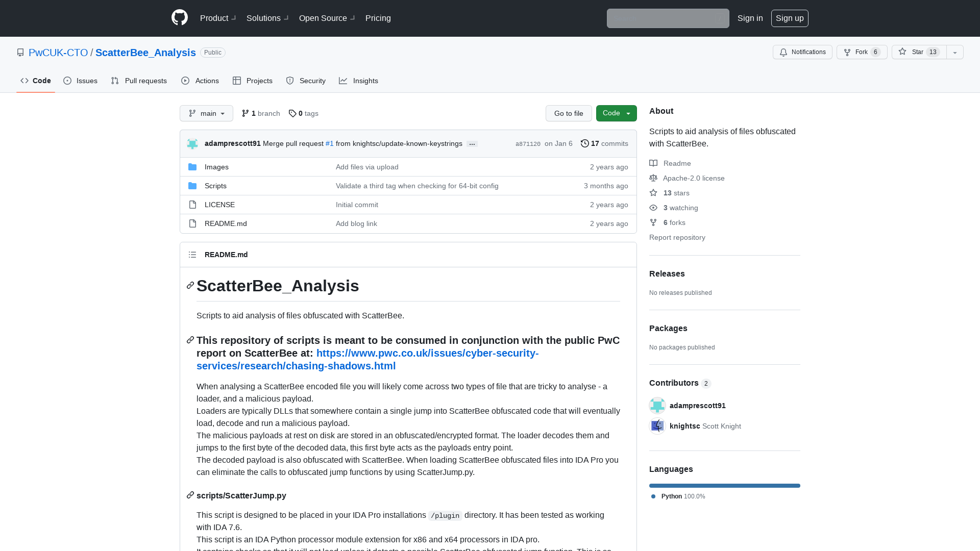The width and height of the screenshot is (980, 551).
Task: Click anchor icon beside 'This repository of scripts' heading
Action: point(190,340)
